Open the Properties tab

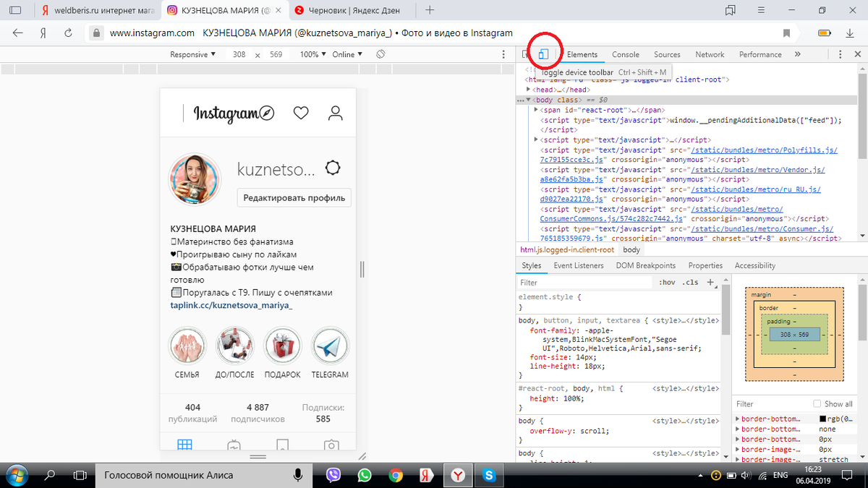(705, 265)
